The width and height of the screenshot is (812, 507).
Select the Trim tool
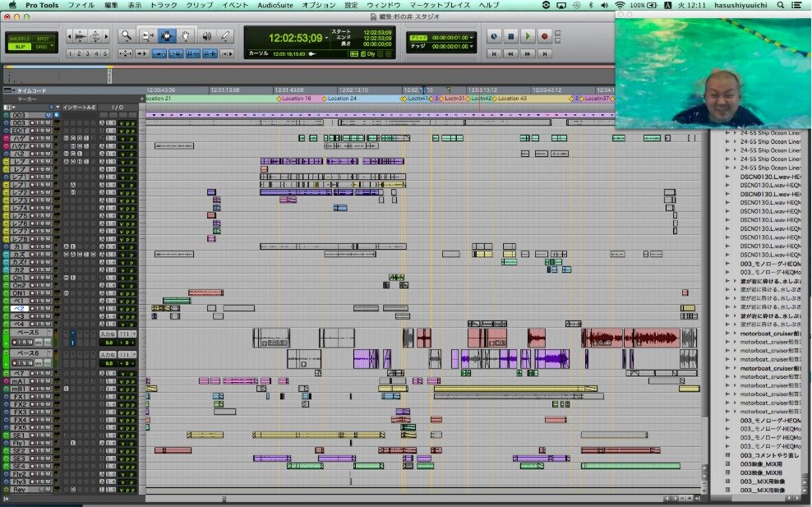pos(147,35)
